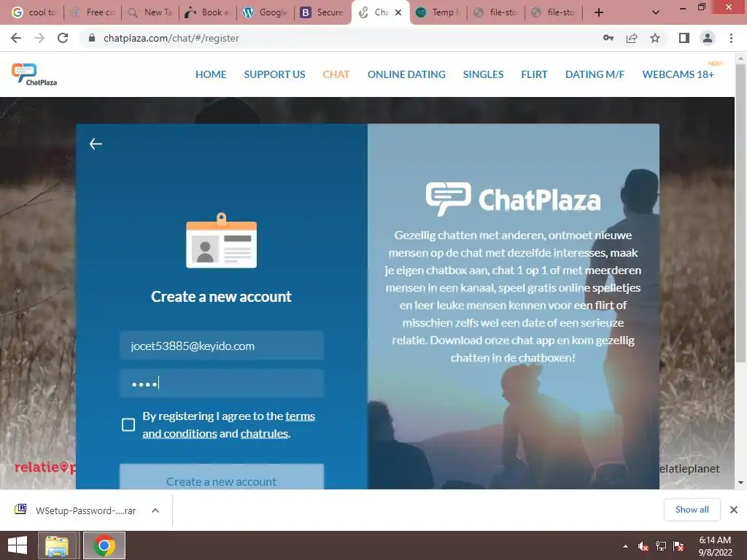The image size is (747, 560).
Task: Open a new browser tab
Action: pyautogui.click(x=599, y=12)
